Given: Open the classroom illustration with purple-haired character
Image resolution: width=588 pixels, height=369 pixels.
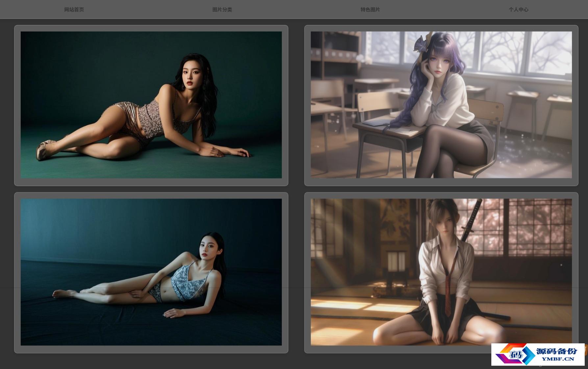Looking at the screenshot, I should [x=441, y=105].
